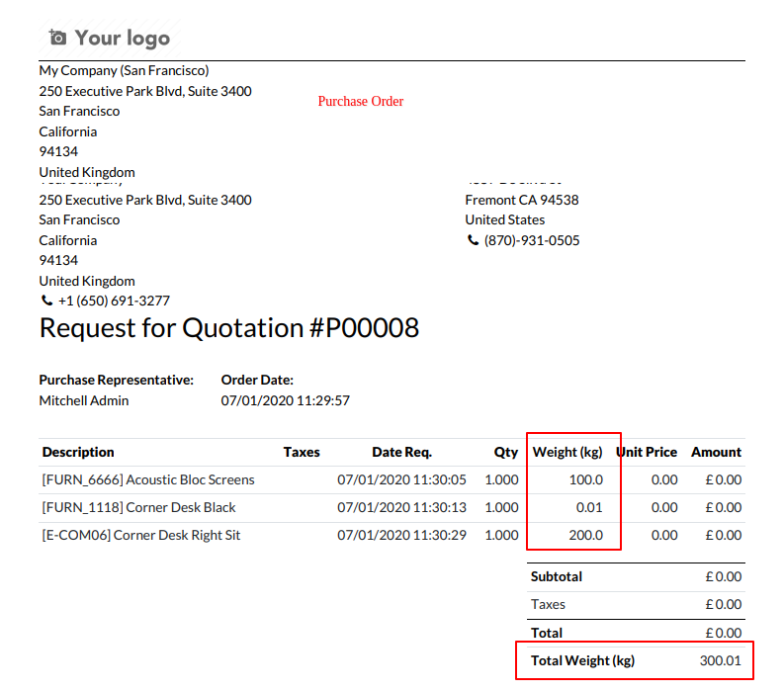
Task: Select [FURN_1118] Corner Desk Black description
Action: [x=138, y=507]
